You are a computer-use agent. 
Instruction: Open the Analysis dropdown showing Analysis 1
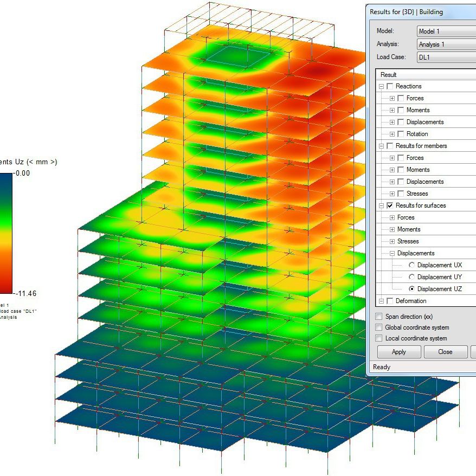(446, 44)
